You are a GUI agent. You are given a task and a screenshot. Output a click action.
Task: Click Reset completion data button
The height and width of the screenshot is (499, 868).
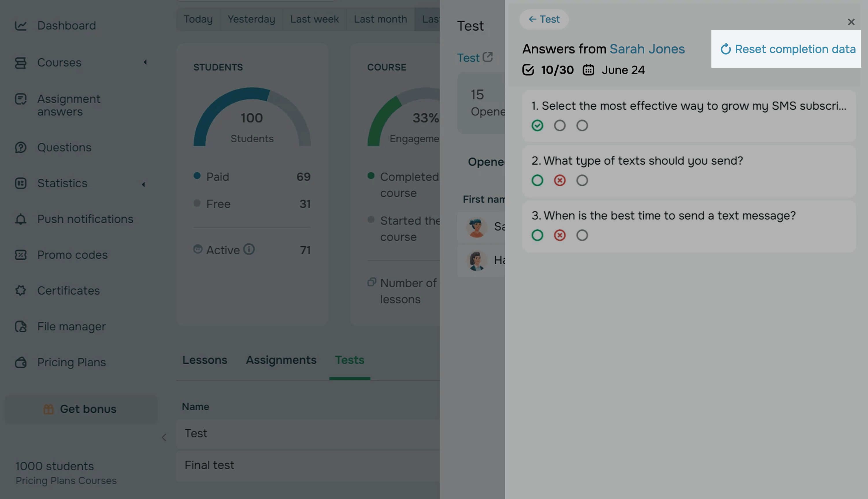(787, 49)
